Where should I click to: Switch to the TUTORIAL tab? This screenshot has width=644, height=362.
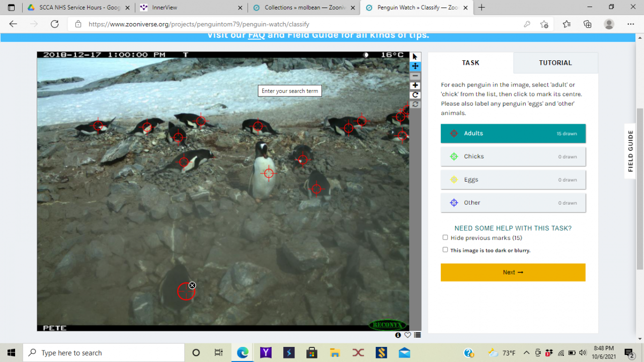coord(555,63)
